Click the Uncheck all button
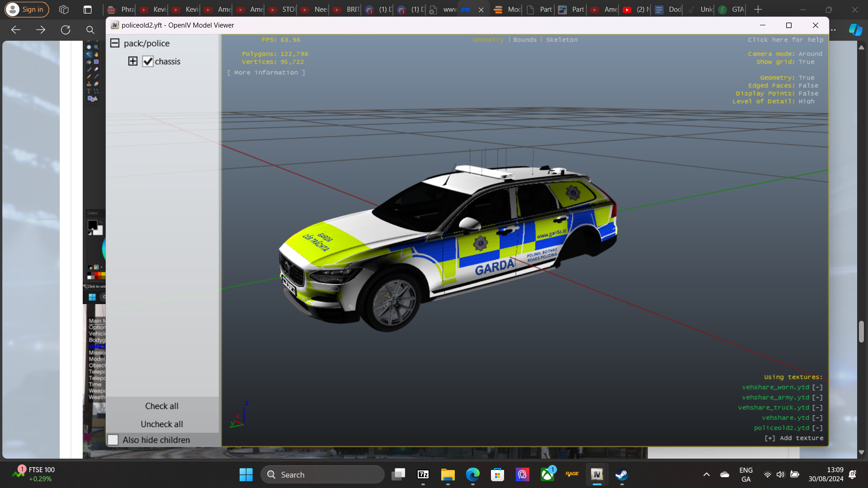Image resolution: width=868 pixels, height=488 pixels. click(x=161, y=424)
